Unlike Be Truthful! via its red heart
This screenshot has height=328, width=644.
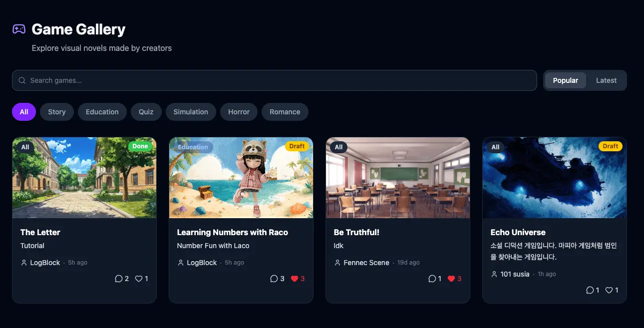(x=451, y=279)
